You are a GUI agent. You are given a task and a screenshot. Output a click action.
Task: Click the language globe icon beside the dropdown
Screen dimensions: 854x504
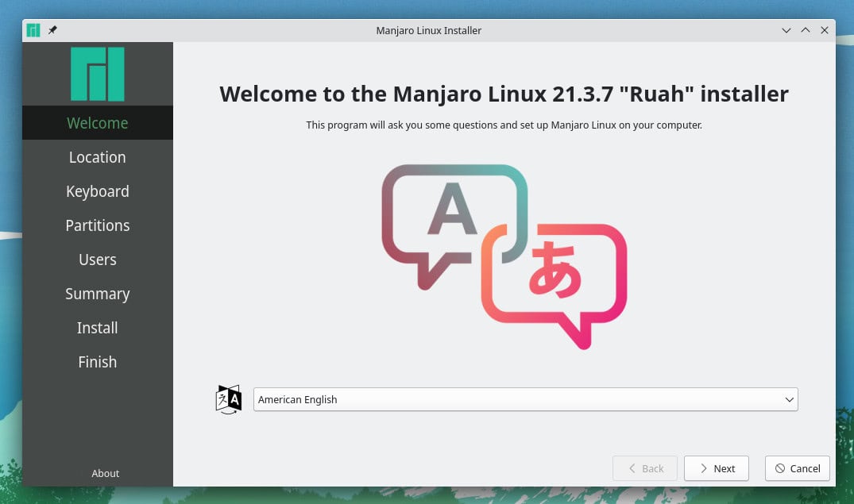click(x=228, y=399)
